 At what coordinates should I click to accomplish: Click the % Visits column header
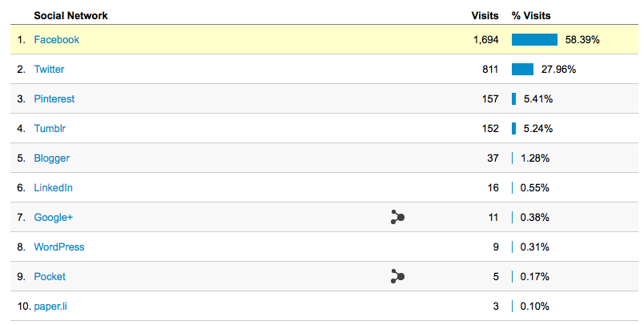coord(531,15)
